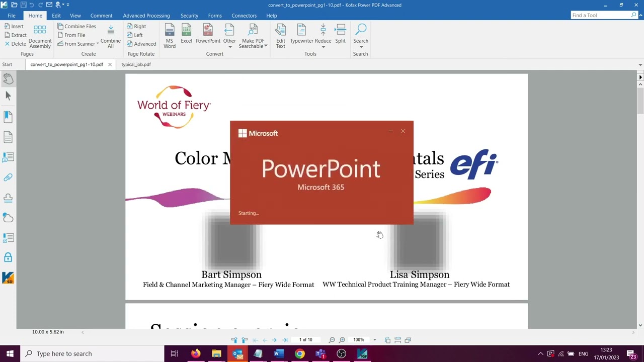
Task: Close the convert_to_powerpoint_pg1-10.pdf tab
Action: click(x=110, y=64)
